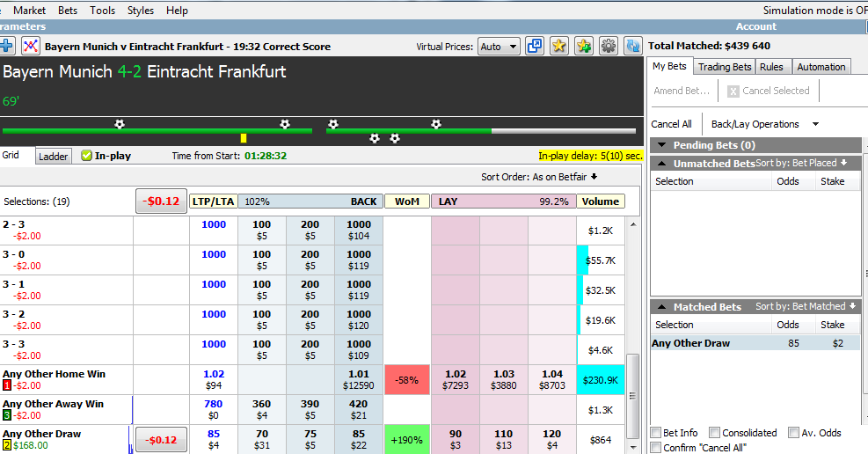Collapse the Matched Bets section
The image size is (868, 454).
point(661,307)
